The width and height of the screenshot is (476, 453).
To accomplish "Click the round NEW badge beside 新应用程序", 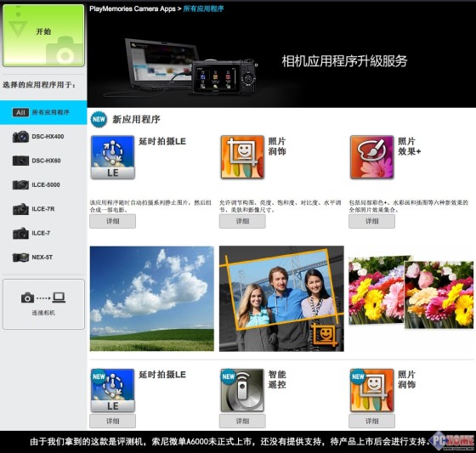I will point(99,119).
